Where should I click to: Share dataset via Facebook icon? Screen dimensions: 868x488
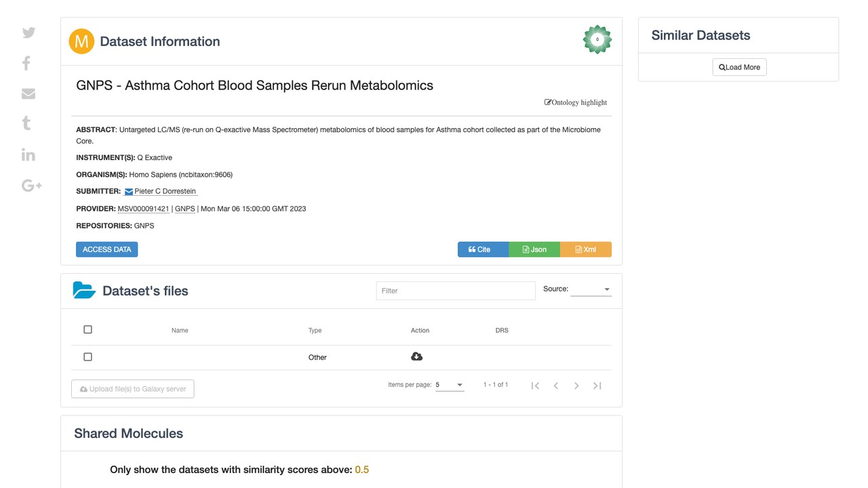coord(26,63)
